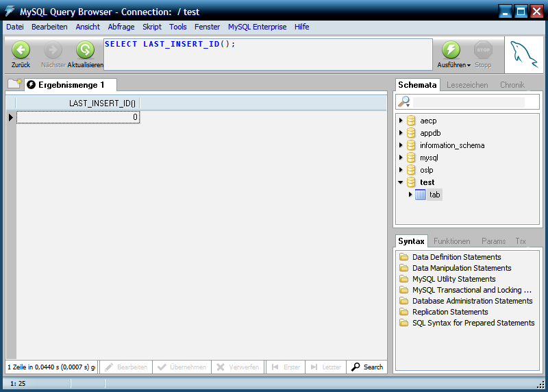
Task: Expand the oslp schema tree arrow
Action: tap(401, 169)
